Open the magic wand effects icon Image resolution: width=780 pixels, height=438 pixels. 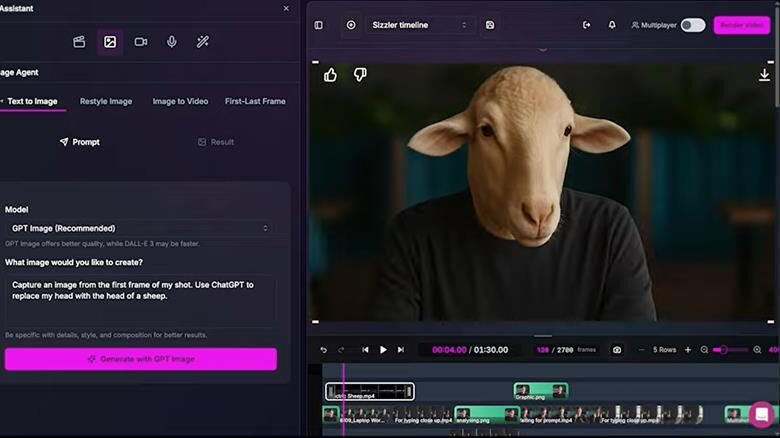(202, 42)
